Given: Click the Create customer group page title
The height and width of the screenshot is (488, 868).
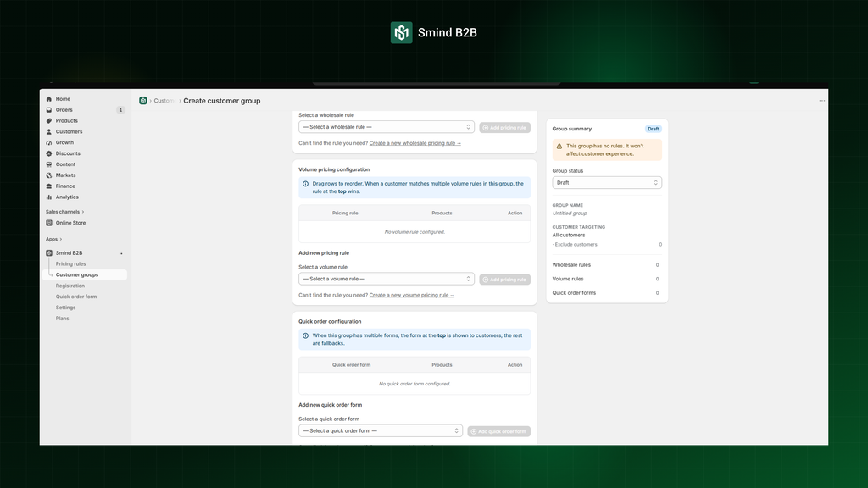Looking at the screenshot, I should coord(222,101).
